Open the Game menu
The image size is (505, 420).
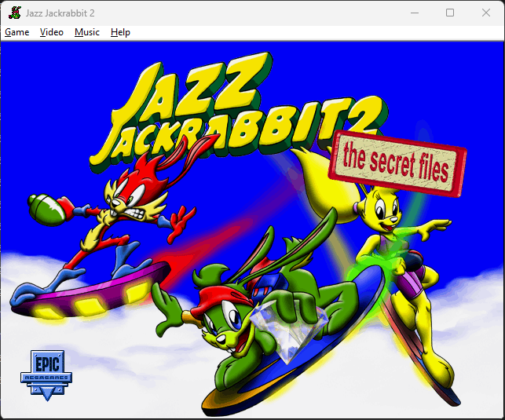coord(17,32)
